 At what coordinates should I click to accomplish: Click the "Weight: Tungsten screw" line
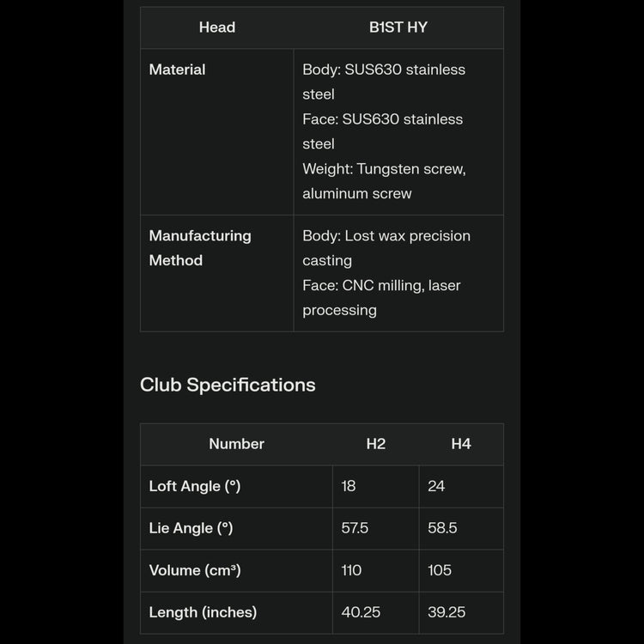coord(384,169)
